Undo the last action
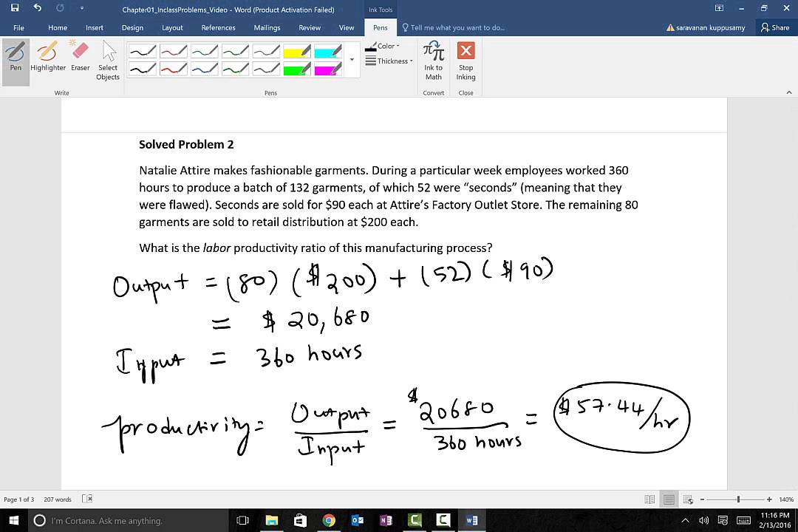Viewport: 798px width, 532px height. tap(37, 7)
